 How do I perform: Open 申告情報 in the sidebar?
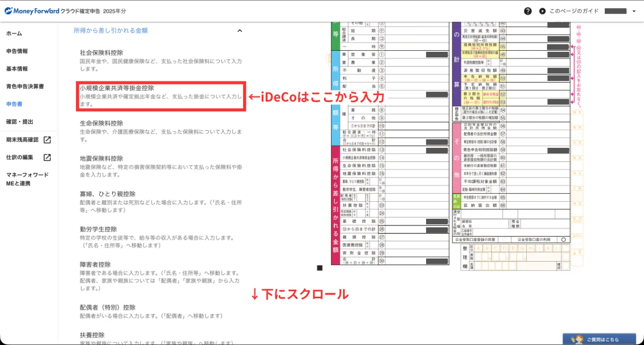[x=17, y=51]
